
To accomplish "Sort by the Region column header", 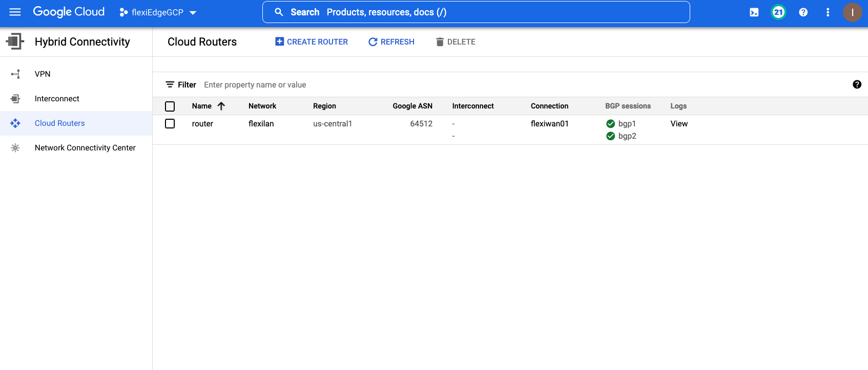I will pos(325,106).
